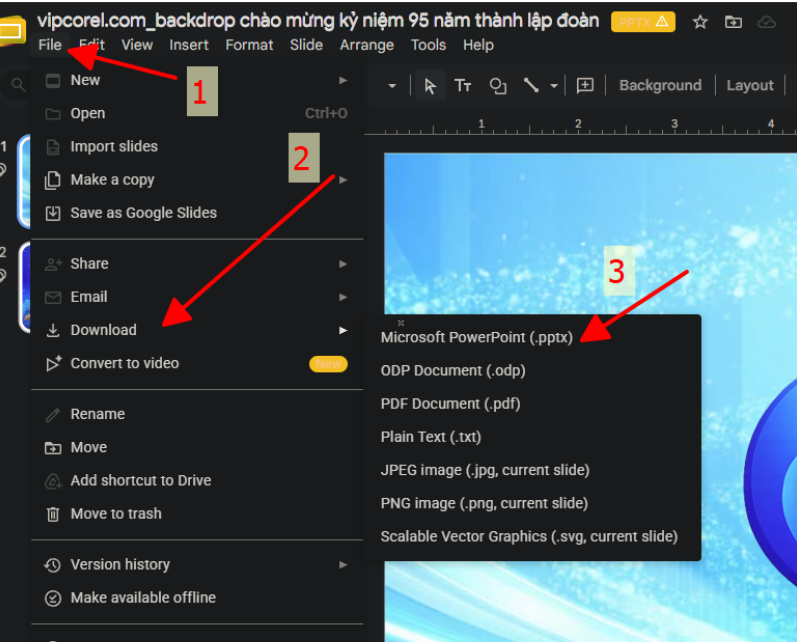Image resolution: width=797 pixels, height=642 pixels.
Task: Click the New menu entry
Action: pyautogui.click(x=196, y=80)
